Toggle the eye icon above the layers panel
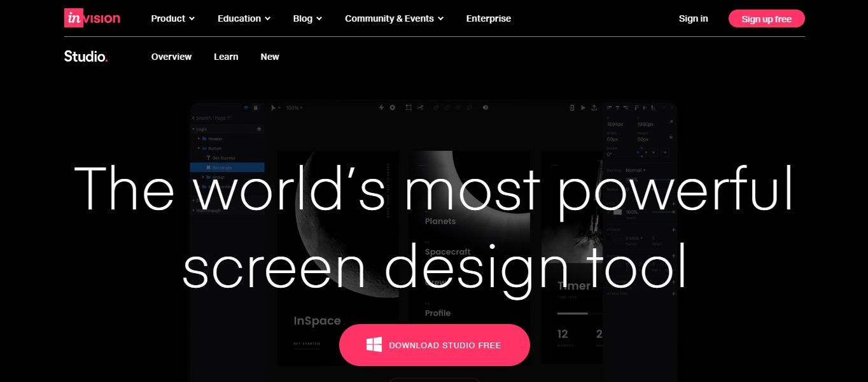Screen dimensions: 868x382 point(246,108)
